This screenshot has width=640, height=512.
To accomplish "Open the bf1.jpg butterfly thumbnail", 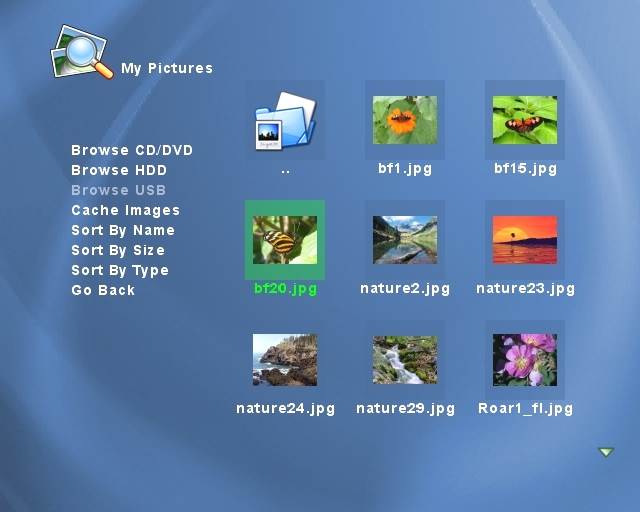I will click(x=405, y=120).
